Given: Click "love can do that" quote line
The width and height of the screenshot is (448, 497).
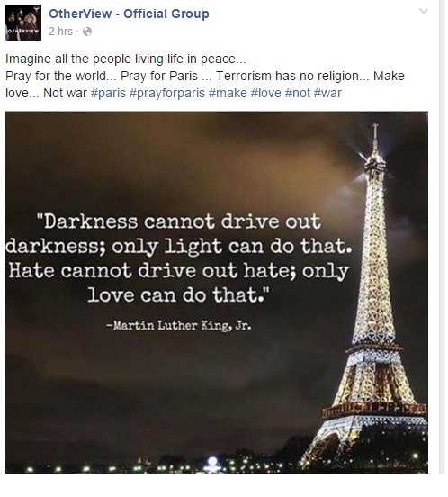Looking at the screenshot, I should click(179, 294).
